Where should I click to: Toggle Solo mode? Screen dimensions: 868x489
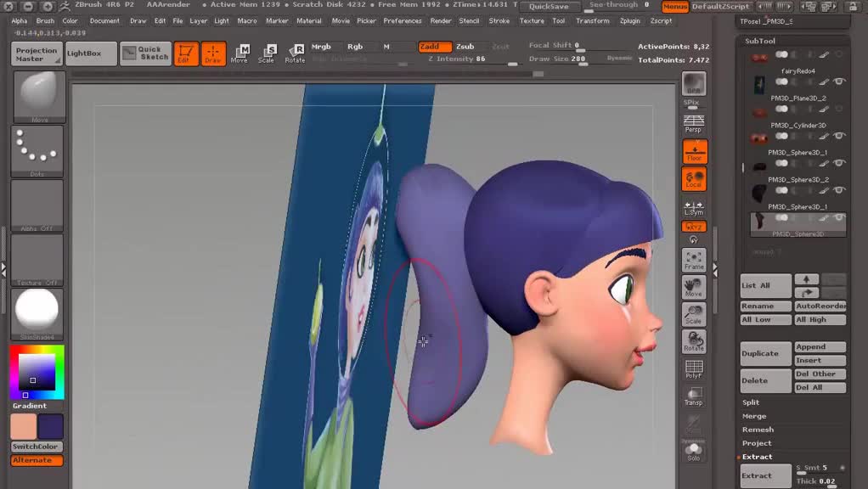pyautogui.click(x=694, y=451)
